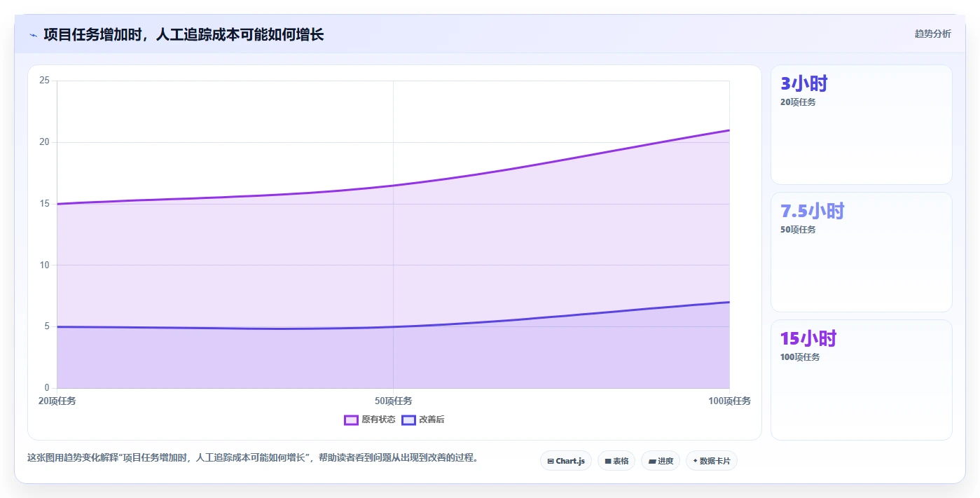Click the trend icon beside the title
980x498 pixels.
point(33,34)
